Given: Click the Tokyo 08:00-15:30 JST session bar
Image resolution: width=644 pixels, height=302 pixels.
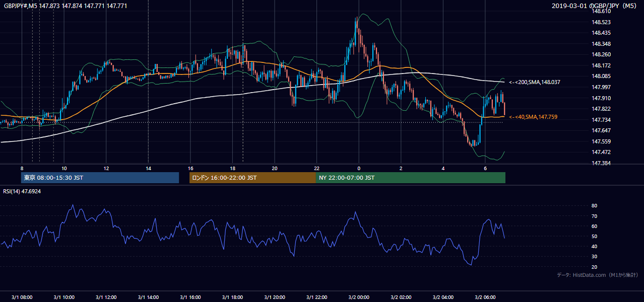Looking at the screenshot, I should [100, 178].
